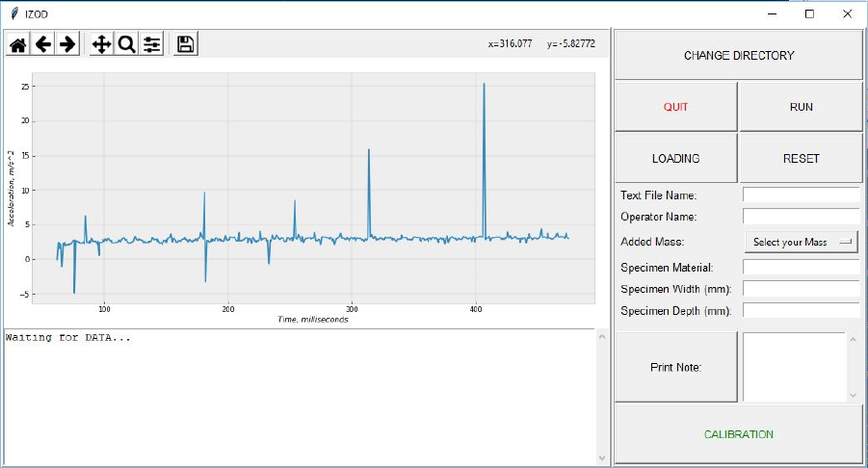Reset plot view with Home icon
Screen dimensions: 868x468
[18, 44]
